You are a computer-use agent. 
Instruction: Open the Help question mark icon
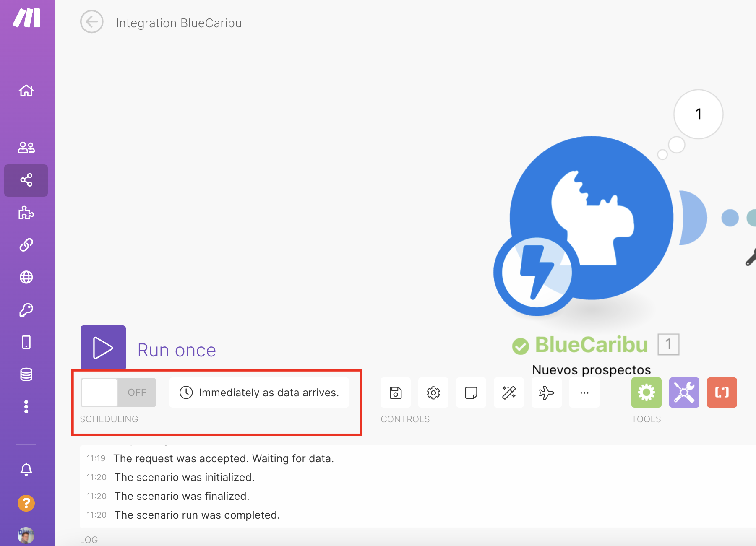pyautogui.click(x=26, y=503)
